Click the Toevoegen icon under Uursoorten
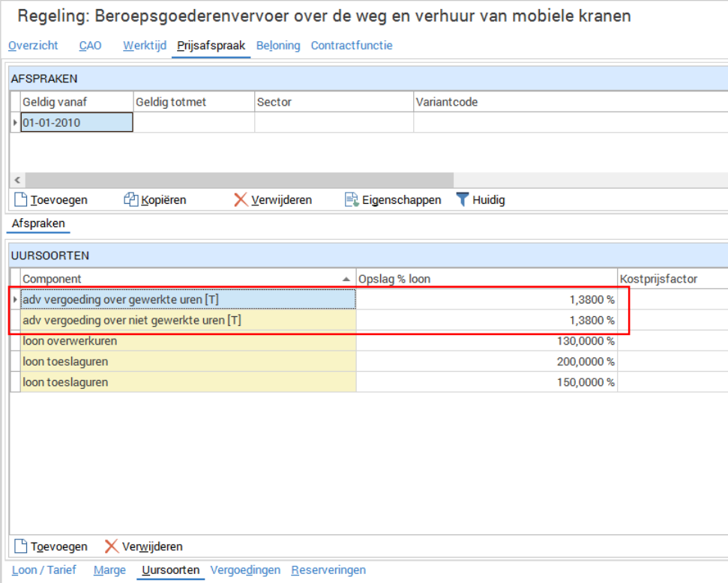Image resolution: width=728 pixels, height=583 pixels. (21, 546)
